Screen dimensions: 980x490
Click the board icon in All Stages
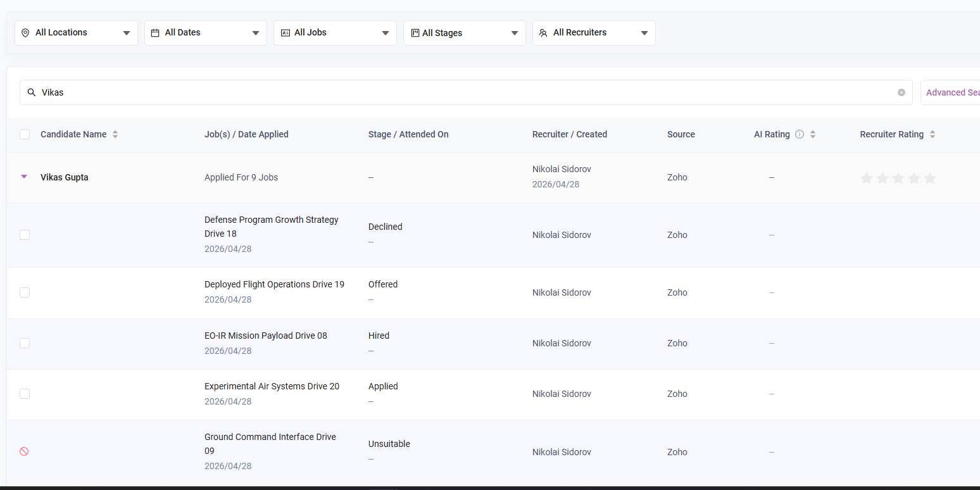click(415, 33)
